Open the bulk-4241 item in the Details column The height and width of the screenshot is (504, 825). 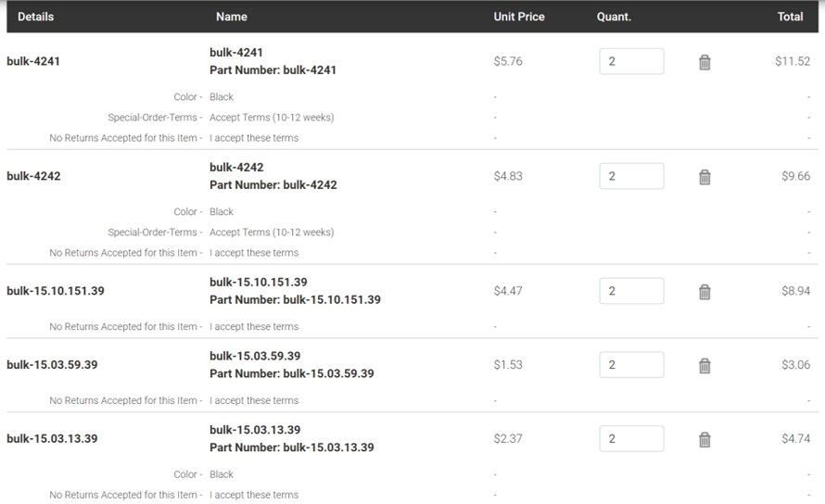33,61
